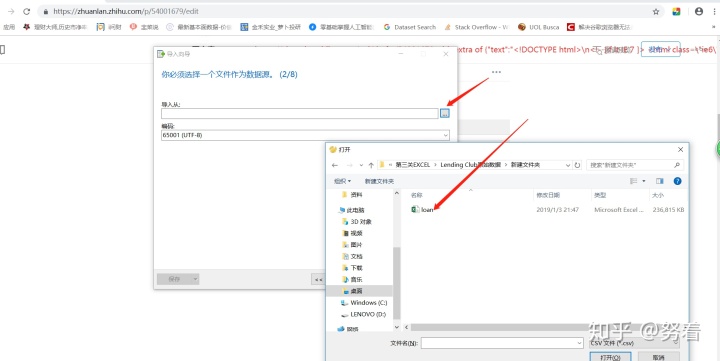Open the file dialog help icon
The image size is (720, 361).
(x=677, y=181)
